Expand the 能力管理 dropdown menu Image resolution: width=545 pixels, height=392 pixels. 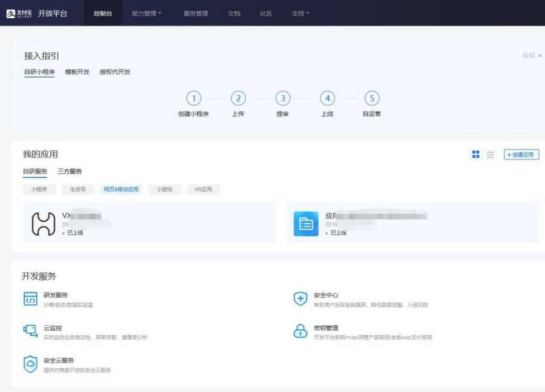pos(146,13)
